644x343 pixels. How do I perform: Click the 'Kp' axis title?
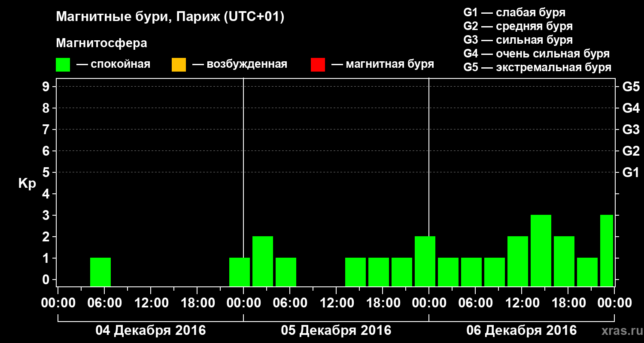click(27, 184)
